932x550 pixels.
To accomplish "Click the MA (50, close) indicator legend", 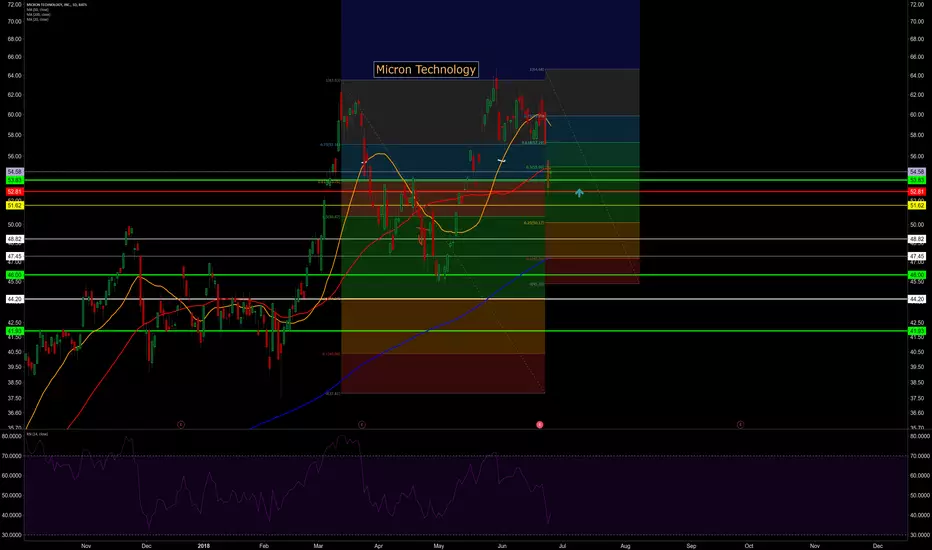I will pyautogui.click(x=37, y=10).
